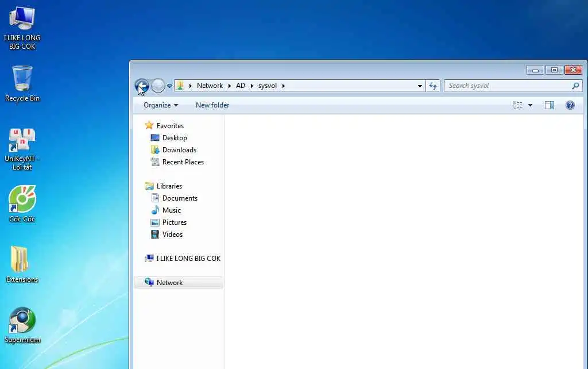Select the Cốc Cốc browser desktop shortcut
Viewport: 588px width, 369px height.
[22, 204]
